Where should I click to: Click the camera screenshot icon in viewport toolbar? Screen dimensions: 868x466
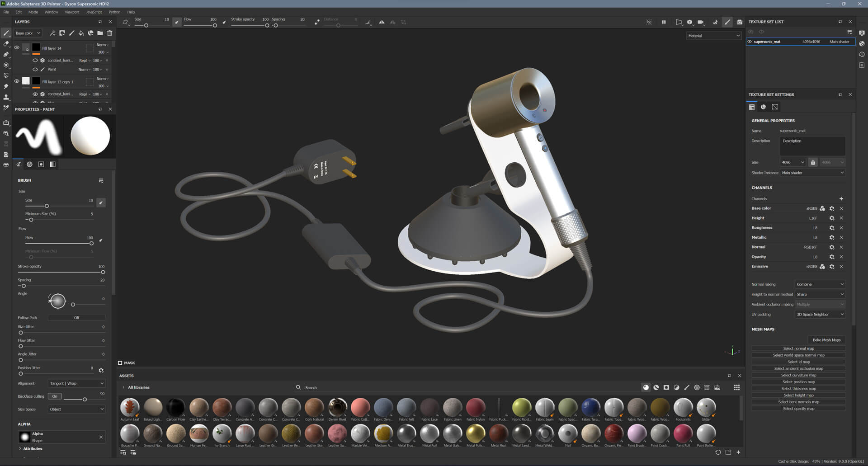(x=739, y=22)
